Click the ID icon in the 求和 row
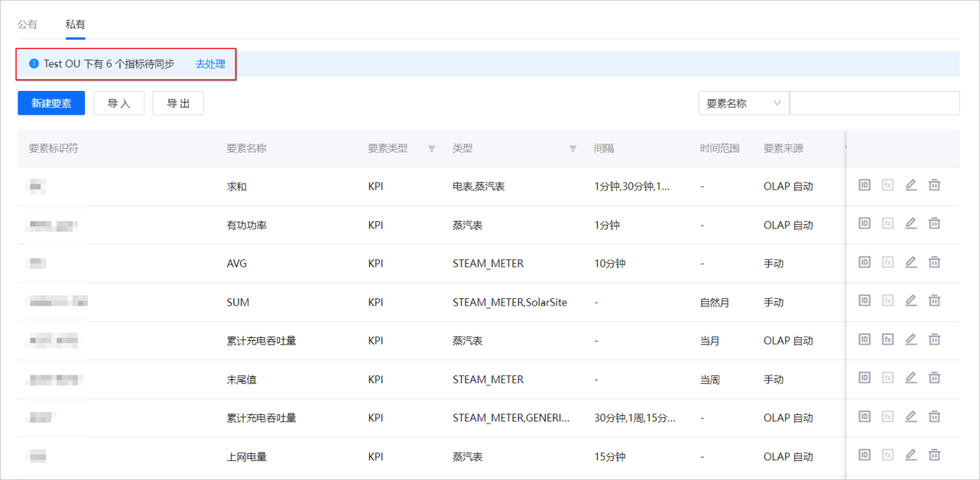 click(x=865, y=185)
